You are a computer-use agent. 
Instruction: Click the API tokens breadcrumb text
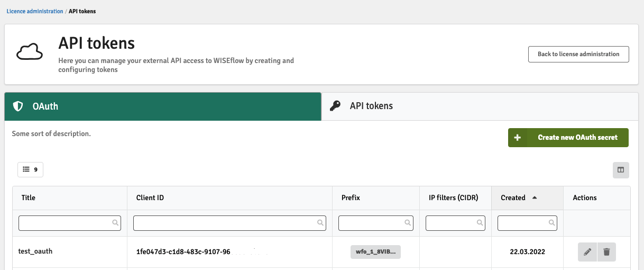[82, 11]
